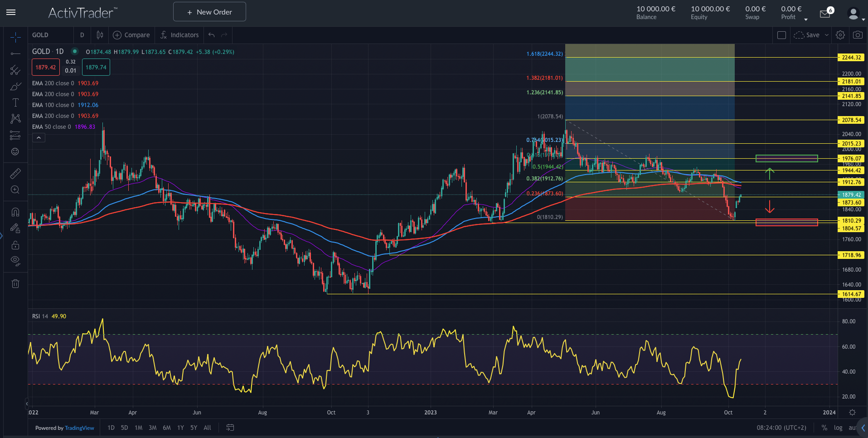Select the brush drawing tool
The width and height of the screenshot is (868, 438).
[x=15, y=86]
